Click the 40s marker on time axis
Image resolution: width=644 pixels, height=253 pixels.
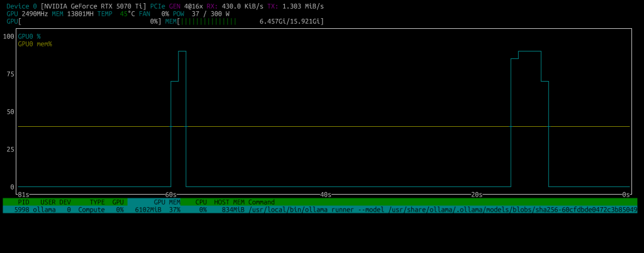pos(325,195)
